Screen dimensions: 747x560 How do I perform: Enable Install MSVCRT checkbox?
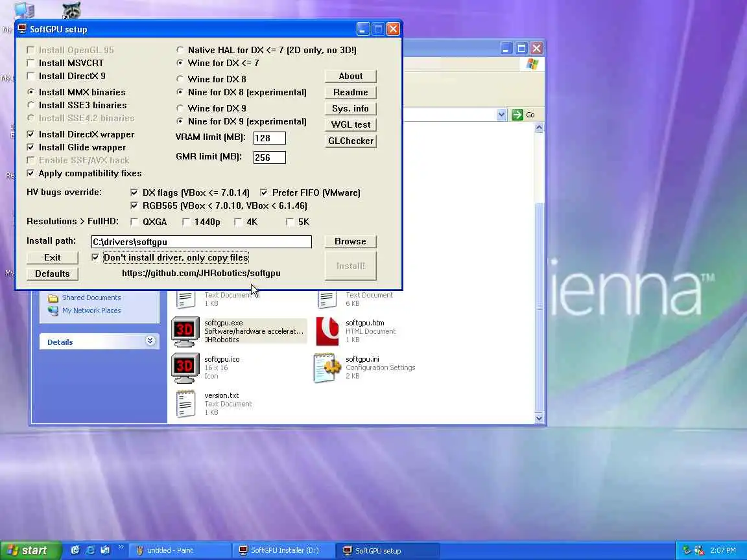(31, 63)
